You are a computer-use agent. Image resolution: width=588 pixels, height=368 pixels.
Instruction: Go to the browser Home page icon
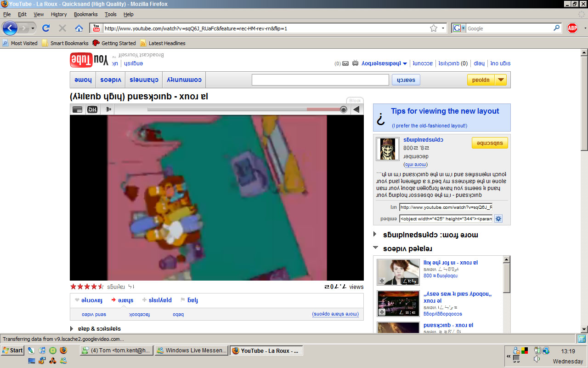[79, 28]
